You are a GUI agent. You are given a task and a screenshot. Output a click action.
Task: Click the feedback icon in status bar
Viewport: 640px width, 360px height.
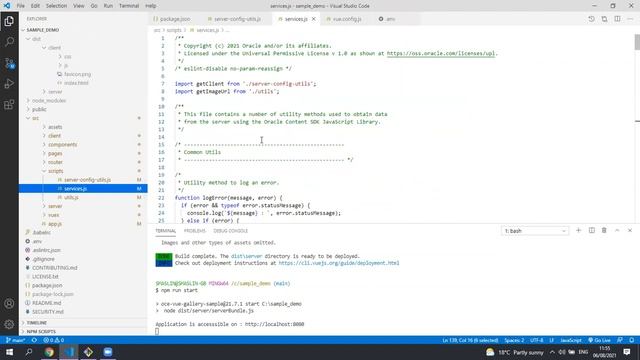[620, 340]
